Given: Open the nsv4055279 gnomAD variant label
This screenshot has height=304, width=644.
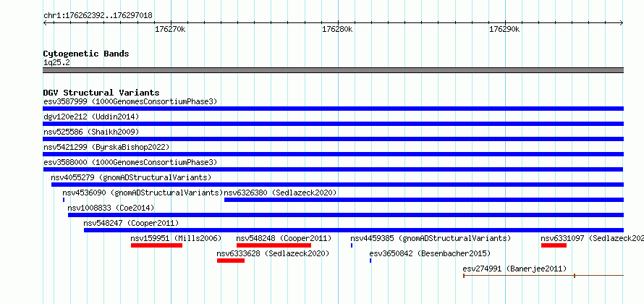Looking at the screenshot, I should tap(131, 177).
